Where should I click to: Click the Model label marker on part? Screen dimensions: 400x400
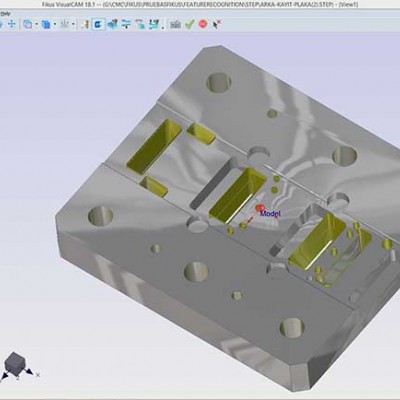point(269,213)
